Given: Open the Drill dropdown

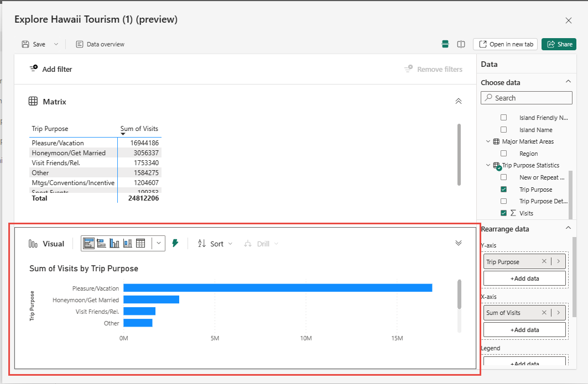Looking at the screenshot, I should (x=261, y=244).
